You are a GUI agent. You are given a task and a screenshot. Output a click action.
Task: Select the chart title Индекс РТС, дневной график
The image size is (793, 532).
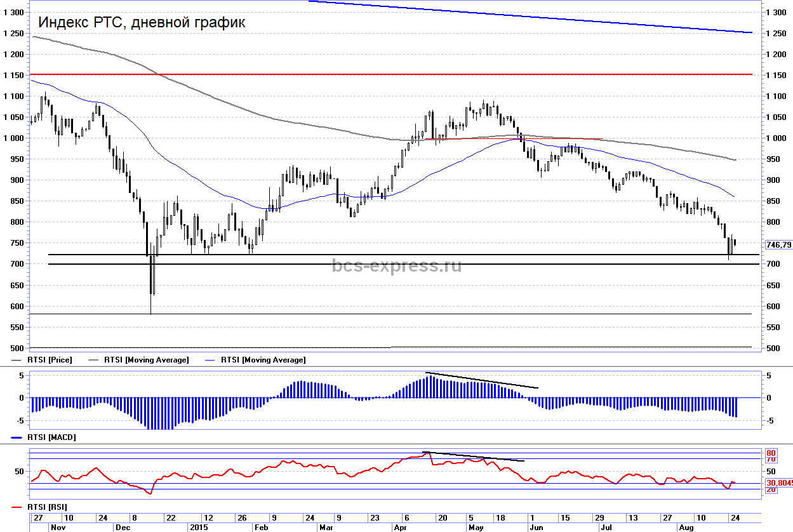(x=142, y=22)
